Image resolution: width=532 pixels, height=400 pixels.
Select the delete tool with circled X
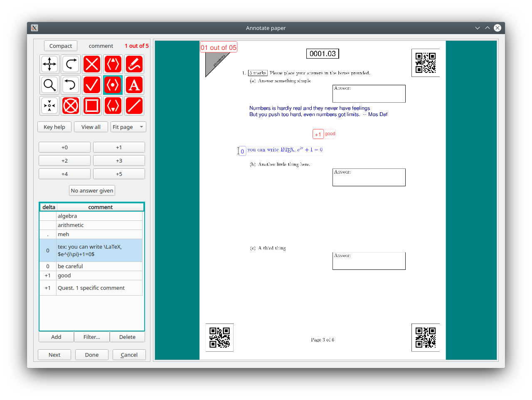pyautogui.click(x=71, y=106)
